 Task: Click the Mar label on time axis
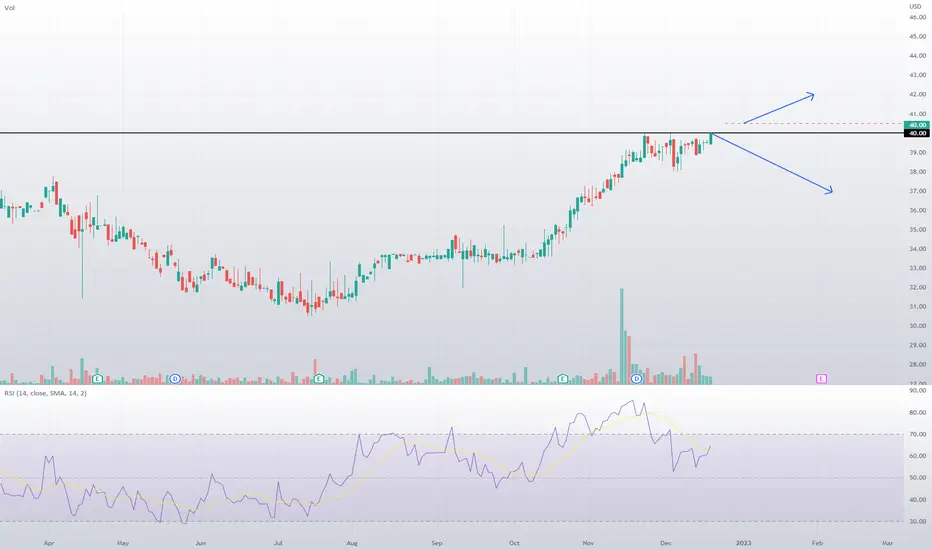887,543
